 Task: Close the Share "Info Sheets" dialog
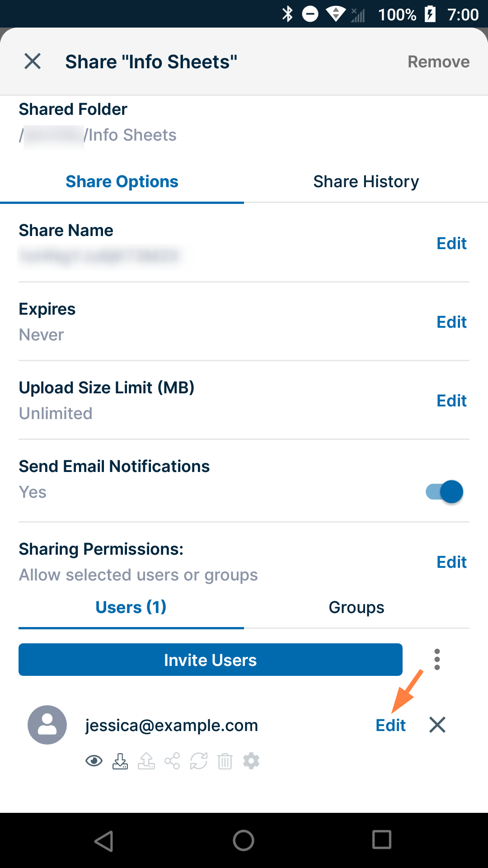point(33,61)
